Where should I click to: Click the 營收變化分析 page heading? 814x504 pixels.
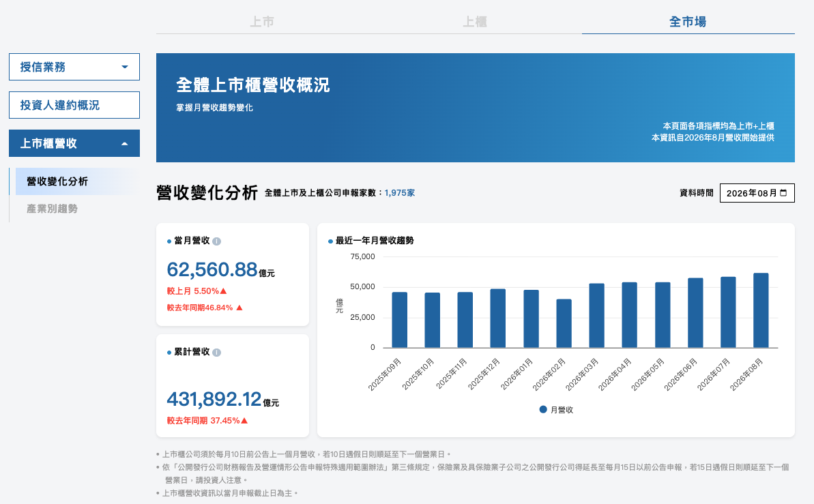click(207, 192)
